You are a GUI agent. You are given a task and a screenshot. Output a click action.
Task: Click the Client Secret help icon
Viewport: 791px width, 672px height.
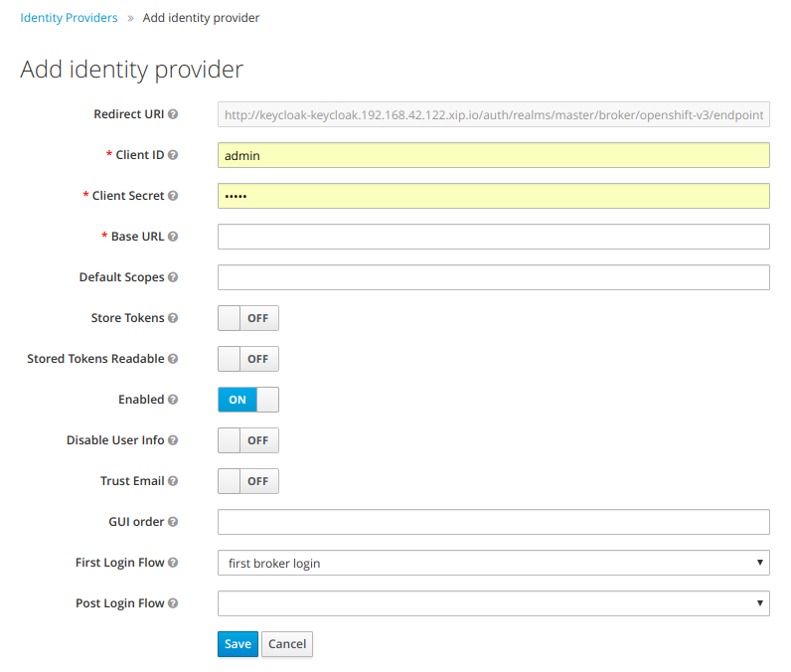point(174,196)
